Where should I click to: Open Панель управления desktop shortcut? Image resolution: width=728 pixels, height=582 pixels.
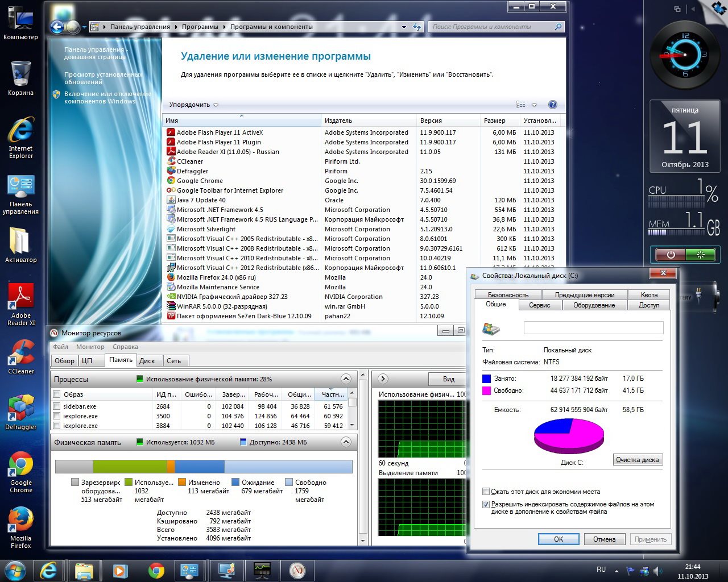(x=20, y=195)
